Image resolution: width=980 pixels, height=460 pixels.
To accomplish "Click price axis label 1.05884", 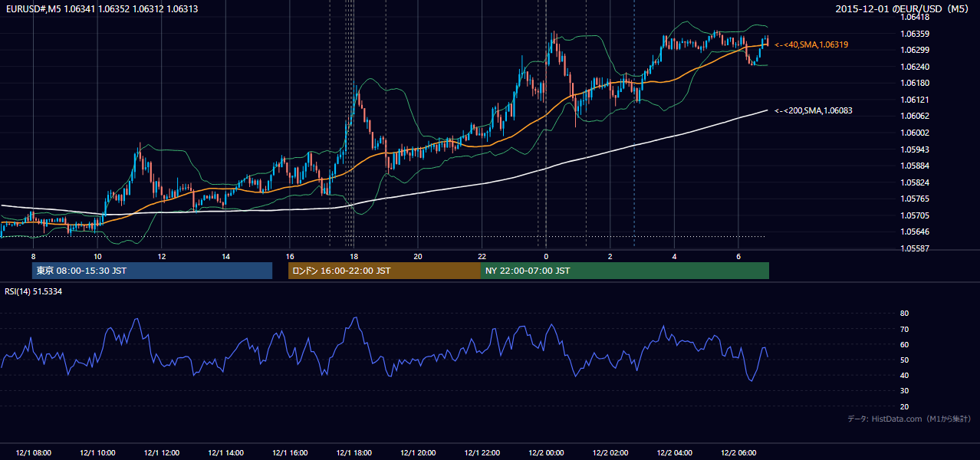I will [x=916, y=166].
